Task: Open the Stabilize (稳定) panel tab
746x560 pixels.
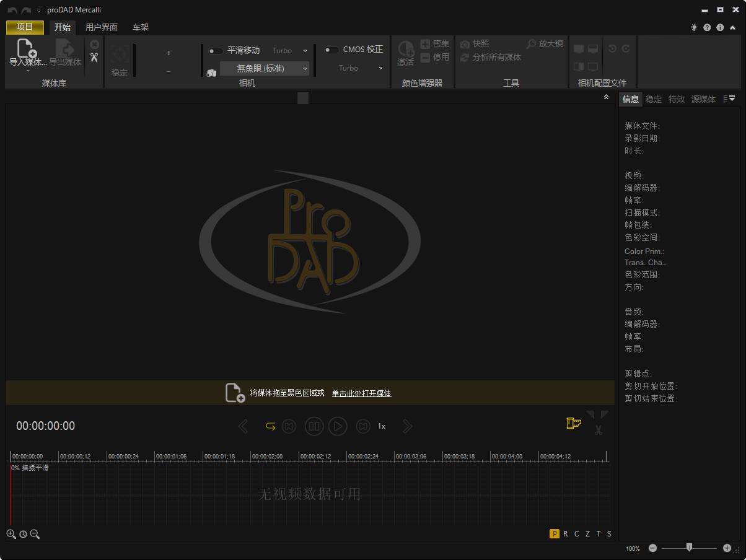Action: (x=654, y=99)
